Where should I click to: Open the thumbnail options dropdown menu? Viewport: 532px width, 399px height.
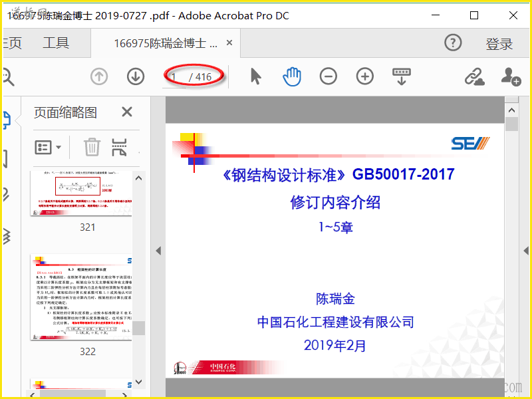tap(48, 147)
